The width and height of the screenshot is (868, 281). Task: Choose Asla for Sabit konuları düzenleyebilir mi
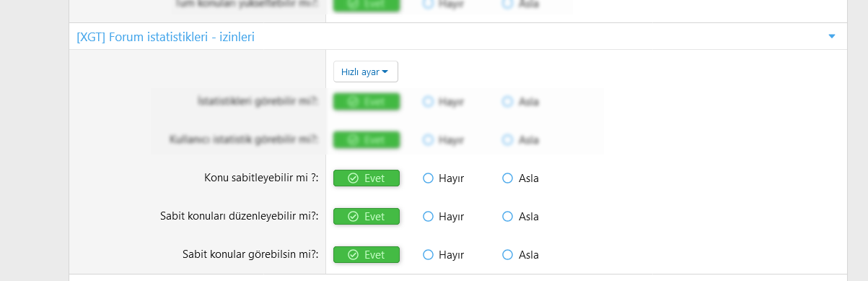520,216
